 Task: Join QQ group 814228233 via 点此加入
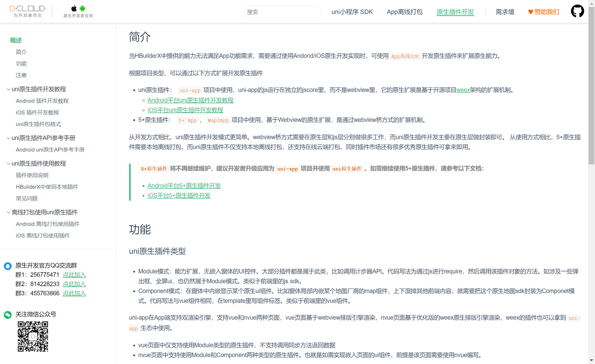click(74, 284)
